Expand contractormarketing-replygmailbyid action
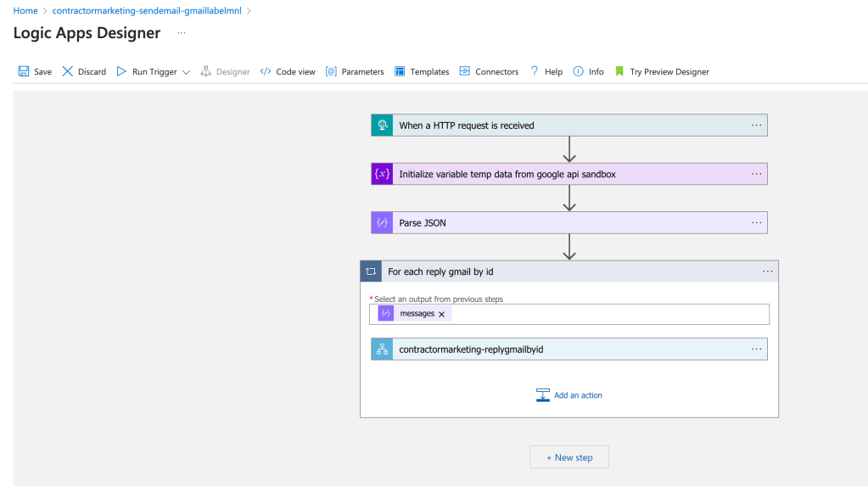The image size is (868, 486). (x=569, y=349)
